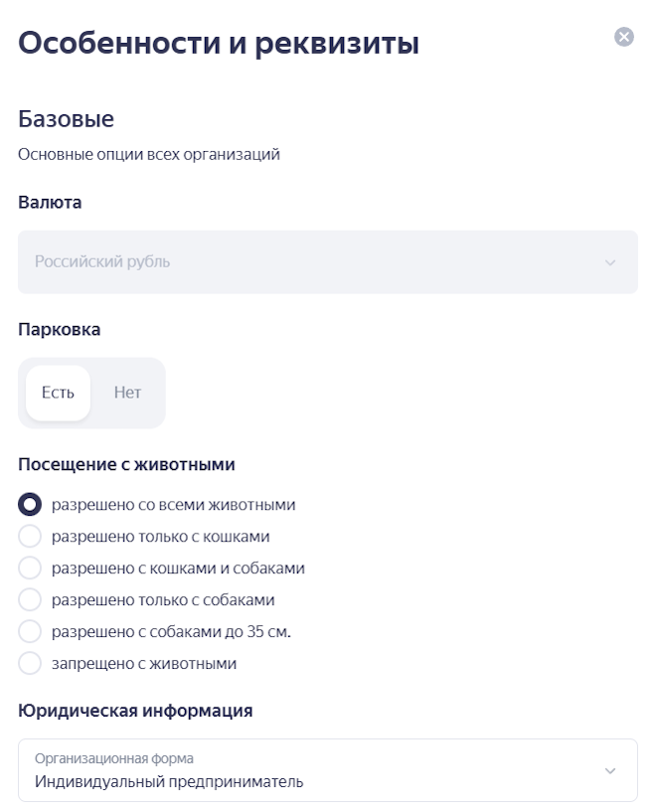Click the "Особенности и реквизиты" dialog title
653x812 pixels.
[220, 43]
